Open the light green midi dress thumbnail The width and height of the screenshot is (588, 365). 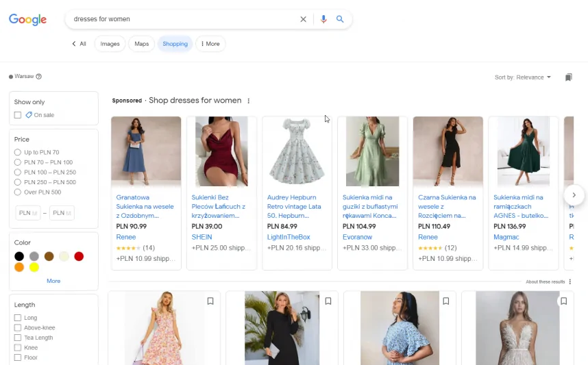pos(372,151)
